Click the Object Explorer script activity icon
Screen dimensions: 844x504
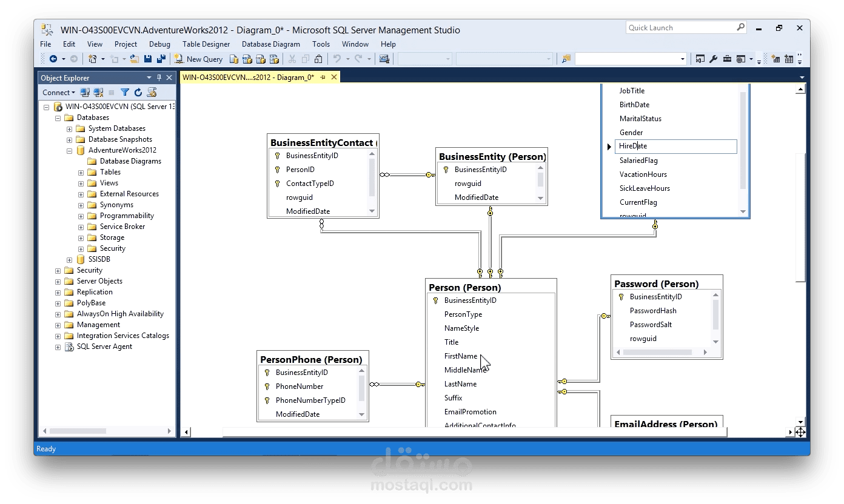tap(152, 92)
